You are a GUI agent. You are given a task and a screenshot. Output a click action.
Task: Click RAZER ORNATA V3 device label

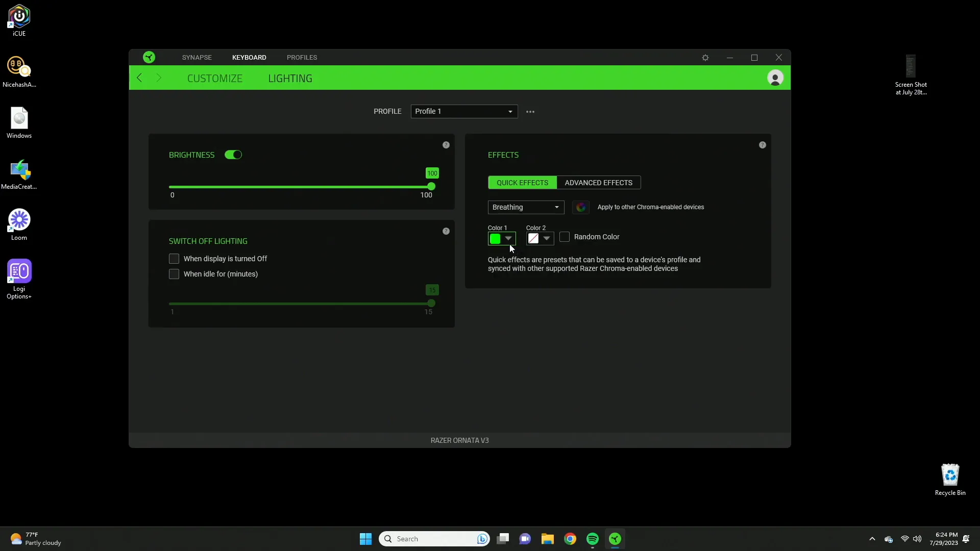(459, 440)
